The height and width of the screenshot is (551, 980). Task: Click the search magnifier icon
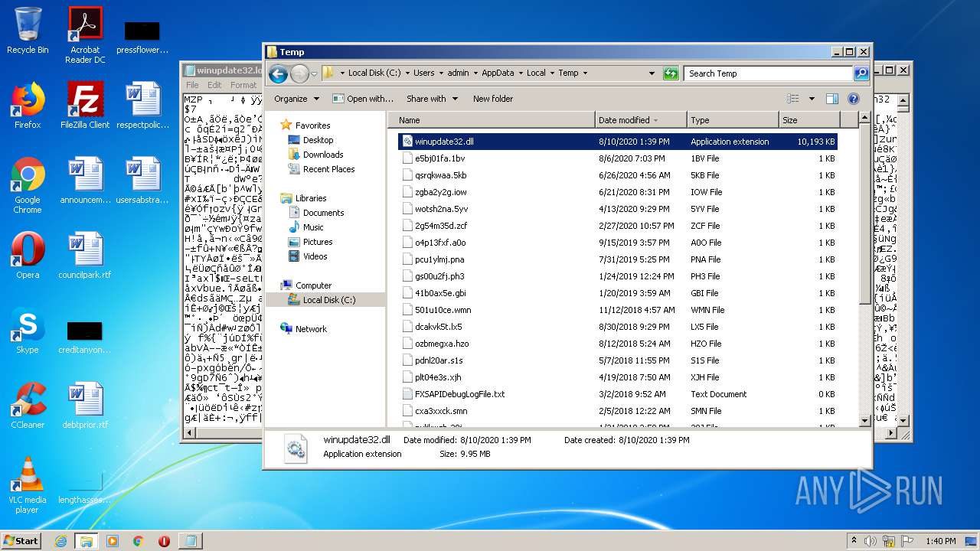coord(861,73)
